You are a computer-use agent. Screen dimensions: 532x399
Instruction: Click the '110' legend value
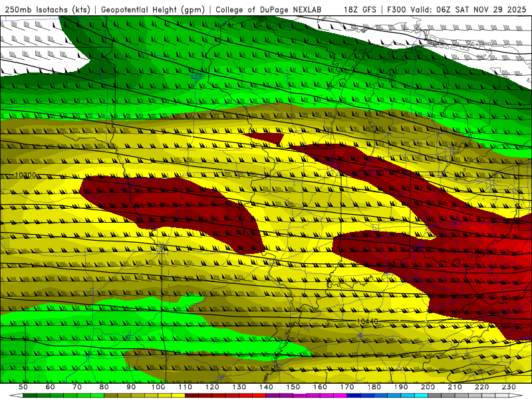tap(186, 387)
